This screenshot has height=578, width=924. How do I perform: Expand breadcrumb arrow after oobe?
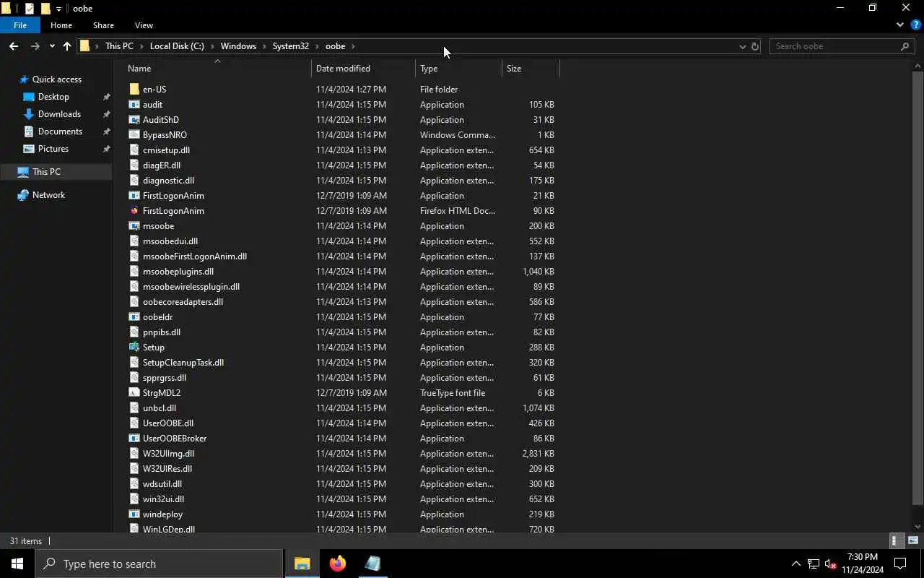[x=354, y=46]
